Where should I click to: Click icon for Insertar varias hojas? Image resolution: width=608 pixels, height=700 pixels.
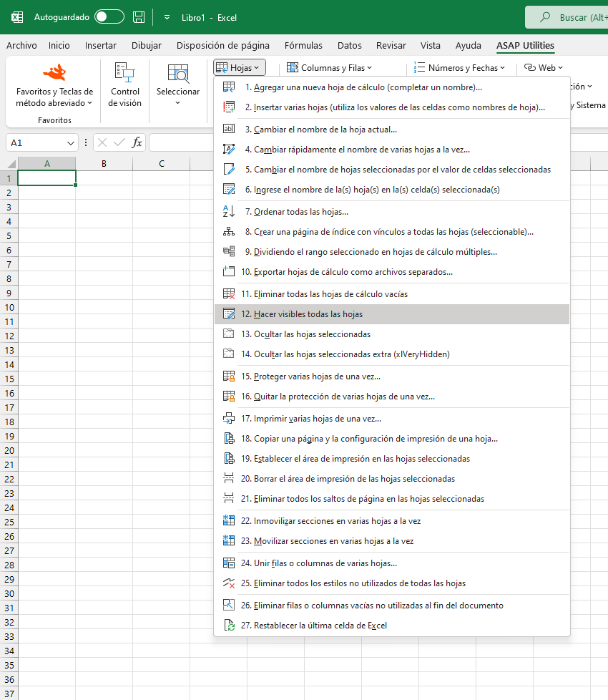pos(229,107)
